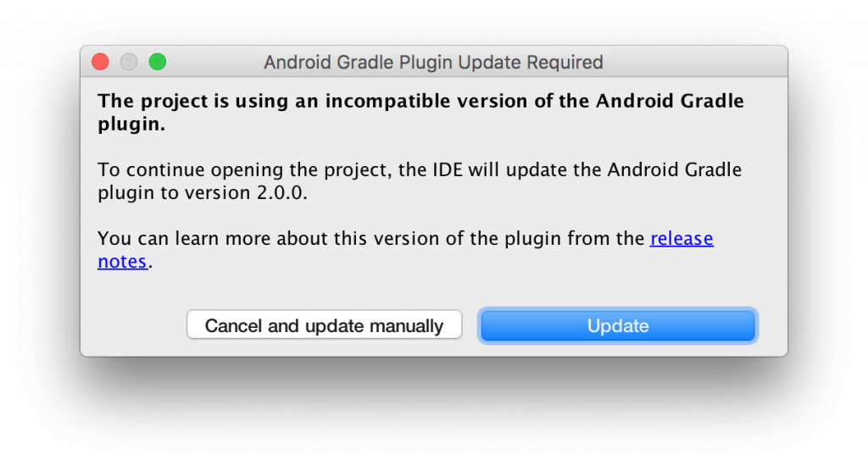868x471 pixels.
Task: Open the release notes hyperlink
Action: point(682,239)
